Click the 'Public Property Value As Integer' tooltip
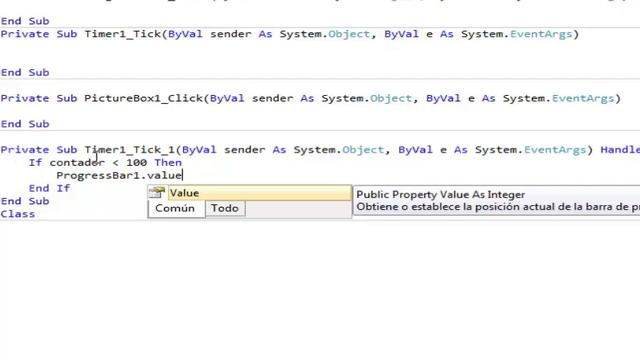 (x=440, y=194)
